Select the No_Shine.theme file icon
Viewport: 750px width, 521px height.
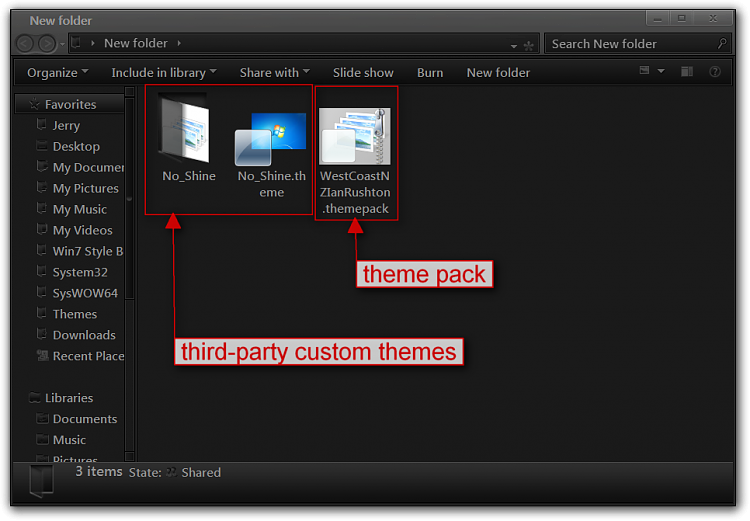tap(270, 139)
